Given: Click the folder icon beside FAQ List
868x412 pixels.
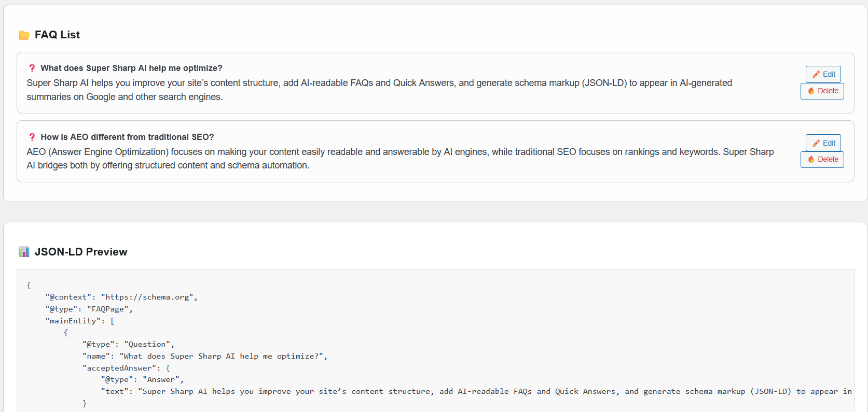Looking at the screenshot, I should 24,35.
